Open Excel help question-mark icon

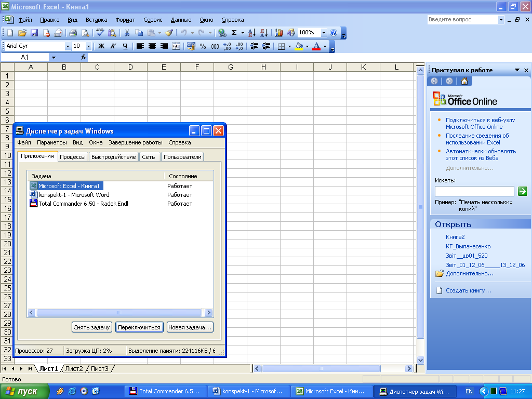click(x=334, y=33)
